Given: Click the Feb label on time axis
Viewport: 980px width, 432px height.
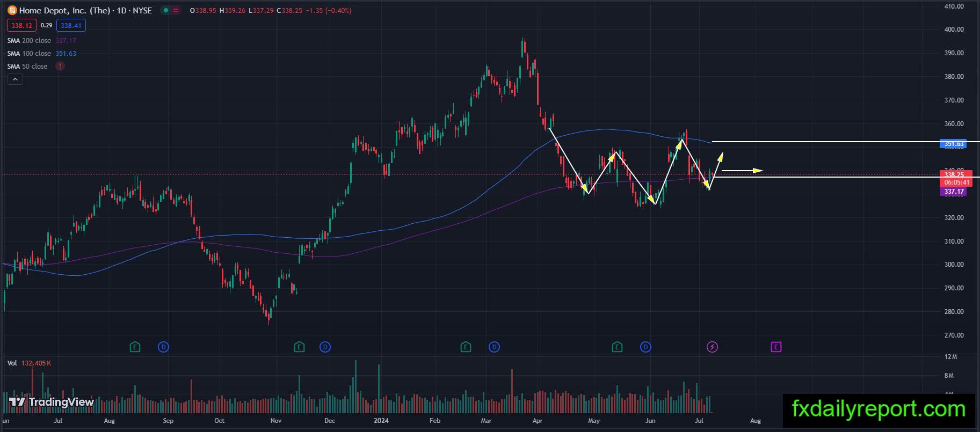Looking at the screenshot, I should click(x=435, y=421).
